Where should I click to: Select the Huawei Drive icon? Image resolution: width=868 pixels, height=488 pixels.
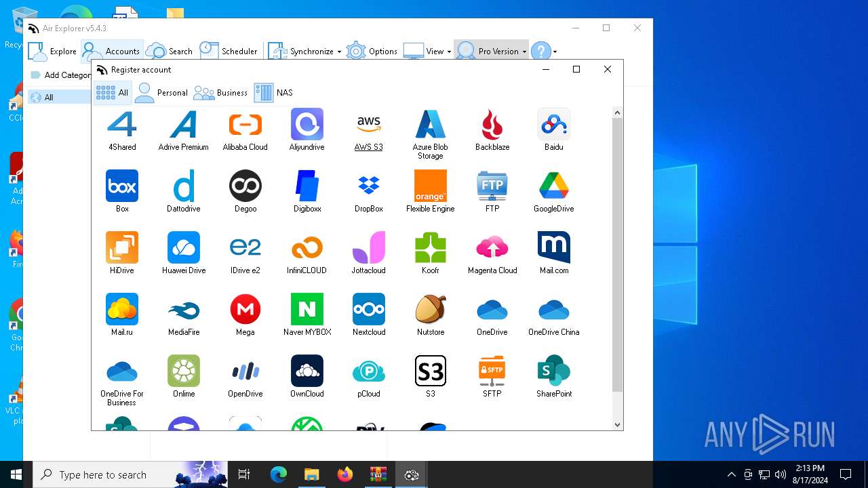click(184, 247)
